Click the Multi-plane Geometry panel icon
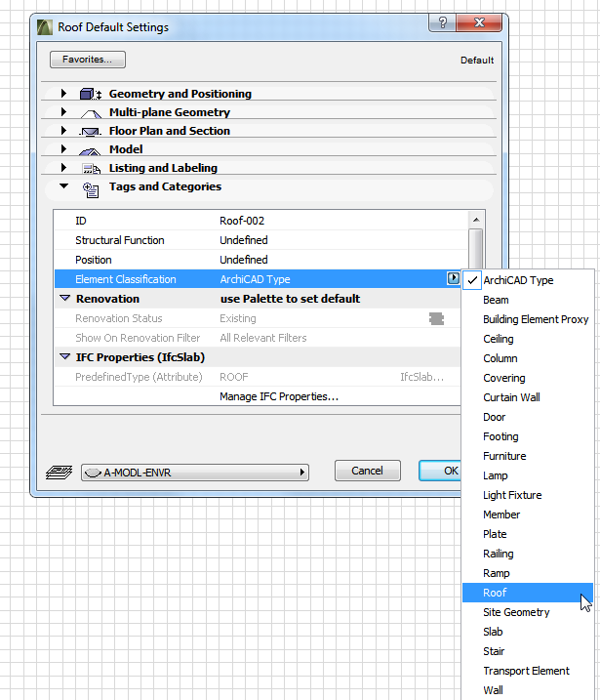The width and height of the screenshot is (600, 700). (91, 114)
